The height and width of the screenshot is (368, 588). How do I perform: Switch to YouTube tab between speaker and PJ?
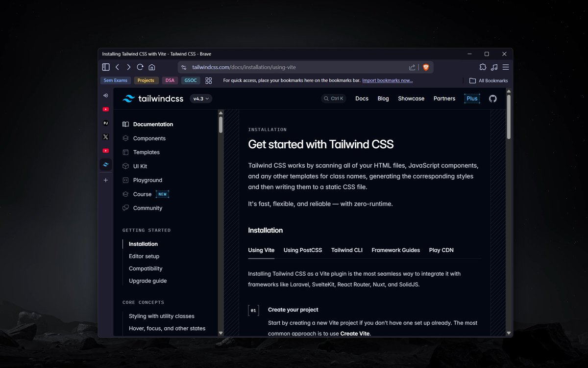tap(105, 109)
